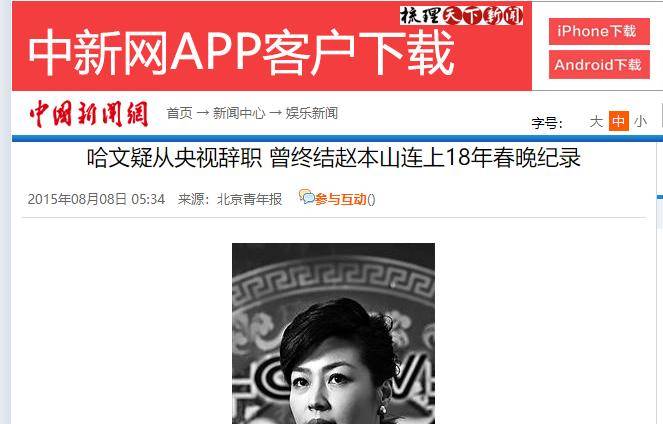Click the second breadcrumb arrow separator
Image resolution: width=663 pixels, height=424 pixels.
276,113
